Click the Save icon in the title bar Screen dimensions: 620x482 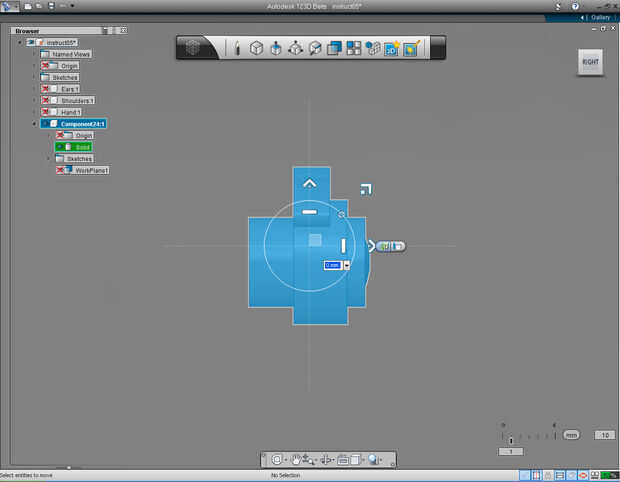point(51,6)
